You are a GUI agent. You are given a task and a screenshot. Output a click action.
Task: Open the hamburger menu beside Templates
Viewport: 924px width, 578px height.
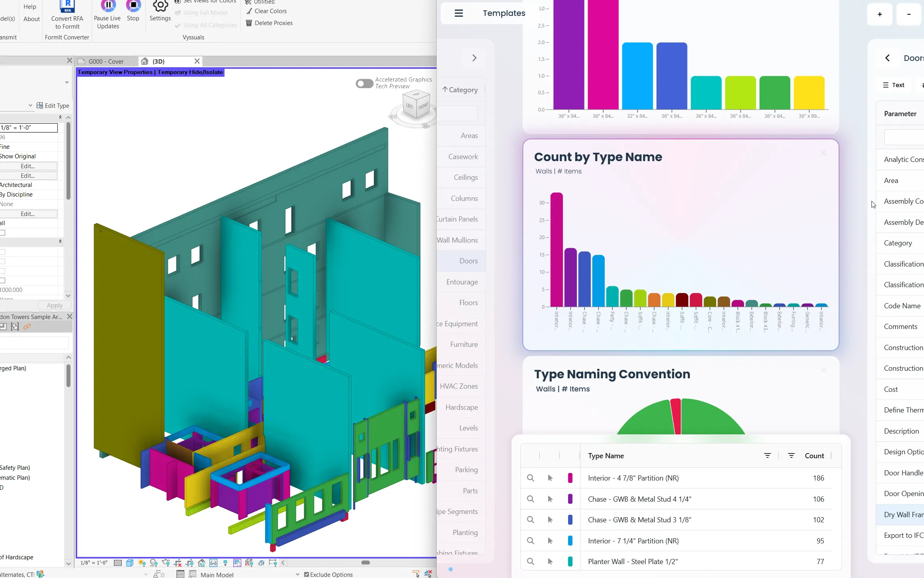(x=459, y=13)
